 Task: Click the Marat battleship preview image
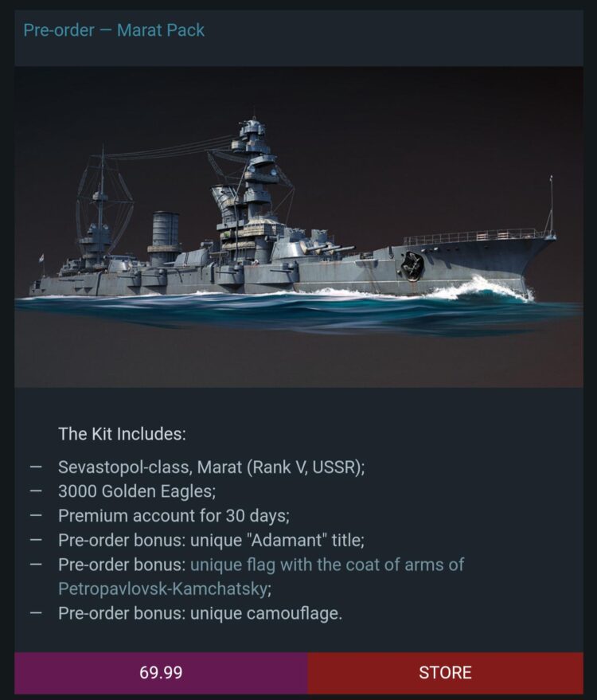(x=298, y=227)
